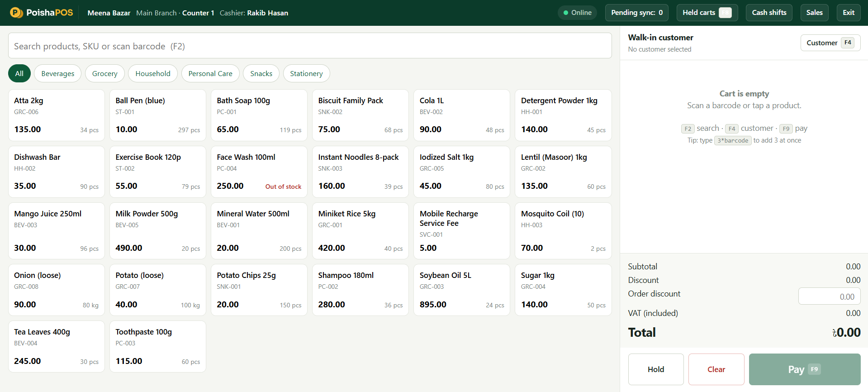Add Milk Powder 500g to cart
868x392 pixels.
158,231
